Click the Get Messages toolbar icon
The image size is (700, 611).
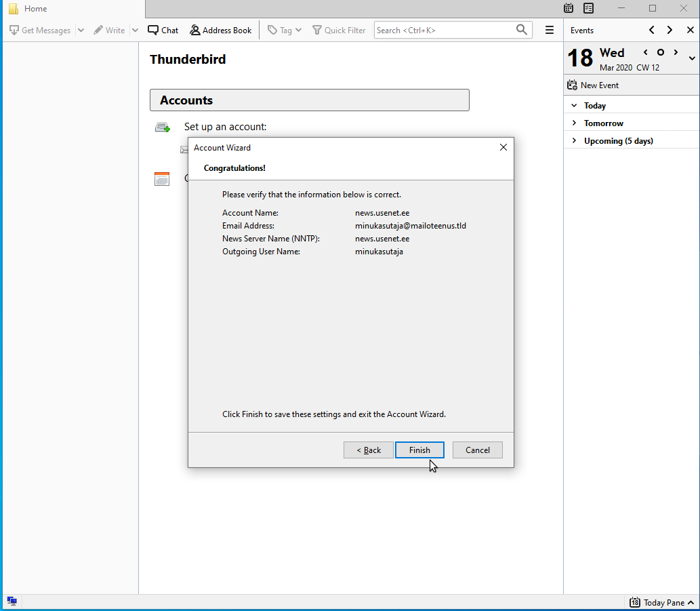[14, 31]
